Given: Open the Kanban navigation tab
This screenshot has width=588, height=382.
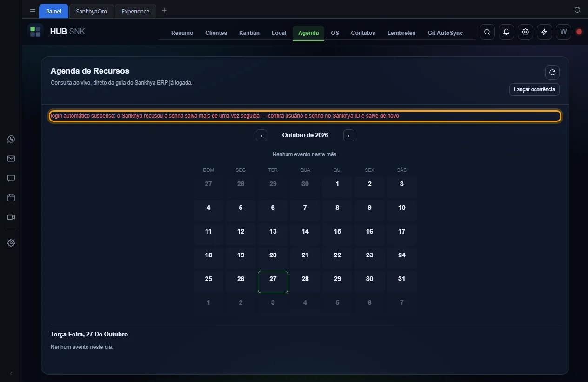Looking at the screenshot, I should pyautogui.click(x=249, y=33).
